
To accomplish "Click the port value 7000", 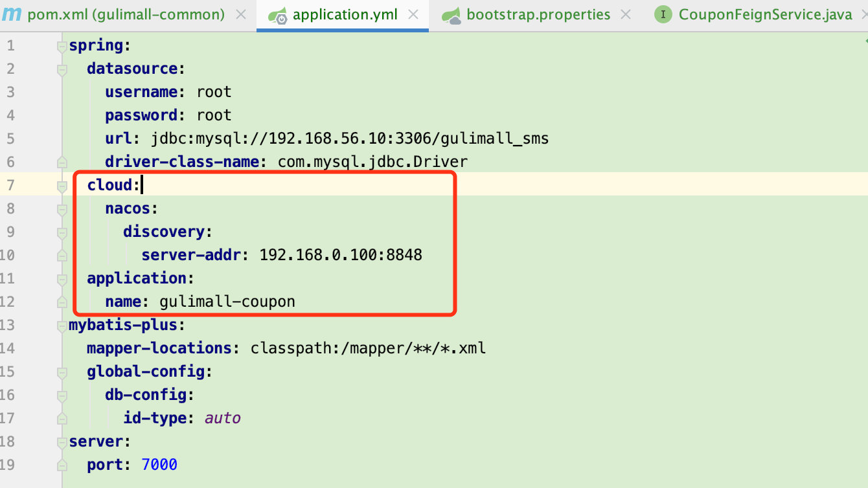I will (x=159, y=465).
